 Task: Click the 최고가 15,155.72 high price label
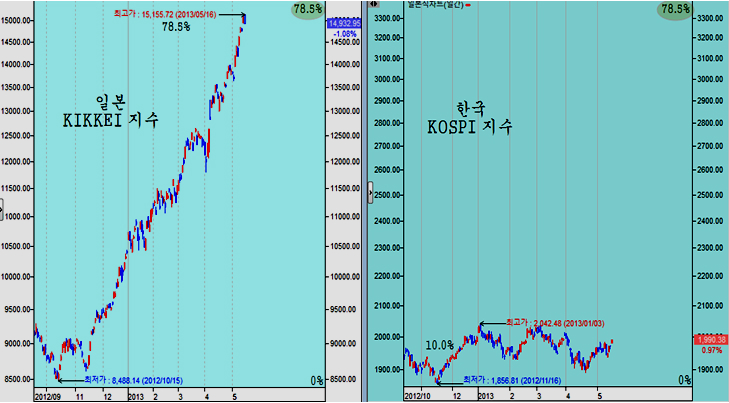165,14
